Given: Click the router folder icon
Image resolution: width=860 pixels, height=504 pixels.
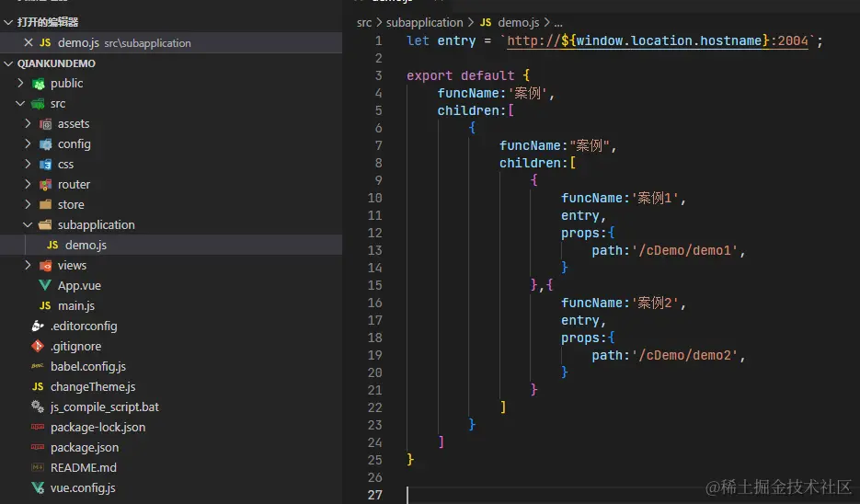Looking at the screenshot, I should [x=45, y=185].
